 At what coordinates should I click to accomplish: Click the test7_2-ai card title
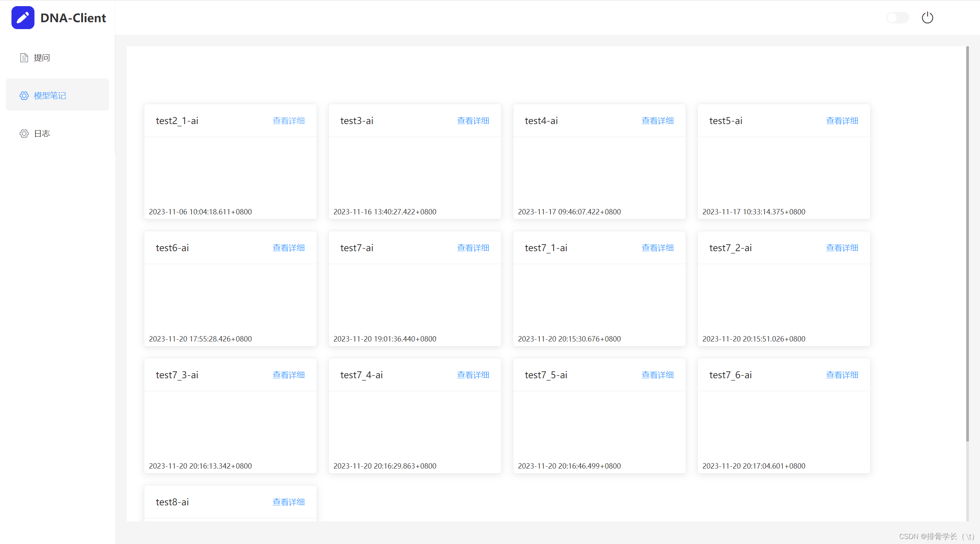point(731,248)
